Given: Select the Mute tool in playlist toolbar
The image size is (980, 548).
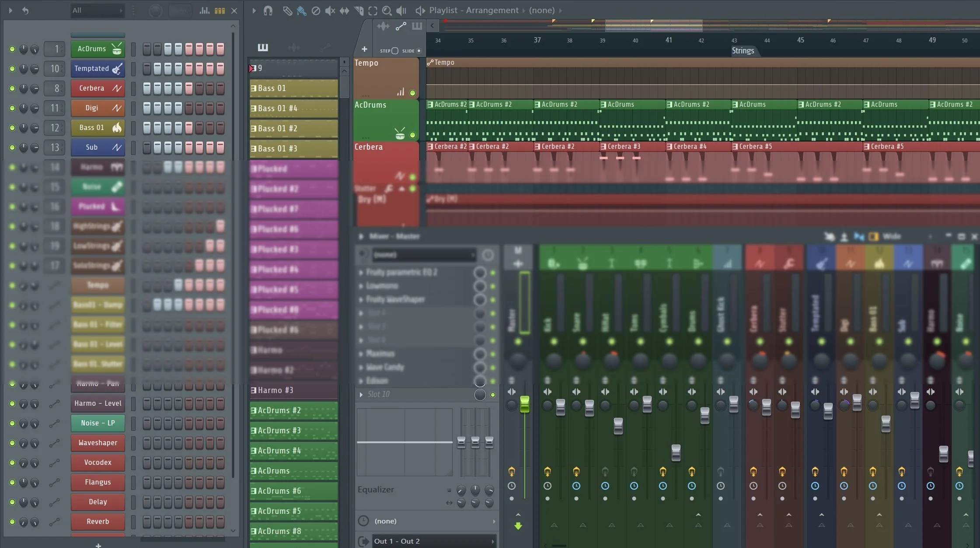Looking at the screenshot, I should pyautogui.click(x=330, y=11).
